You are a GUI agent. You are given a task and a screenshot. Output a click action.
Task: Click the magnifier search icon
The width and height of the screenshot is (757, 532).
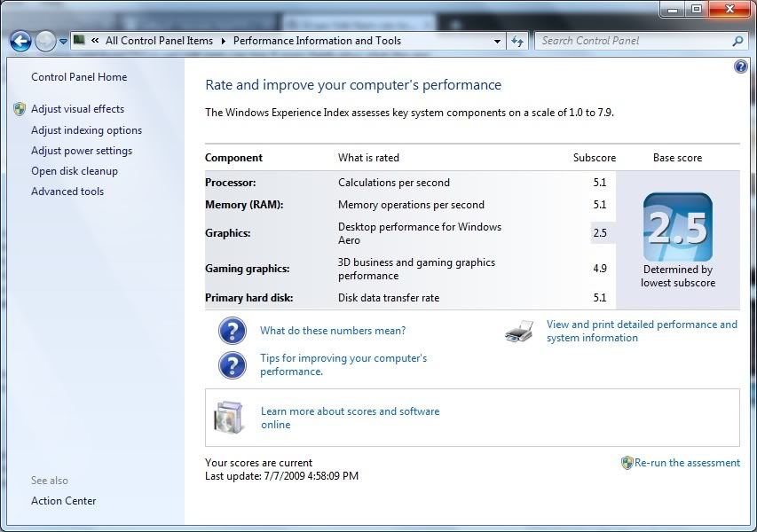click(x=737, y=41)
